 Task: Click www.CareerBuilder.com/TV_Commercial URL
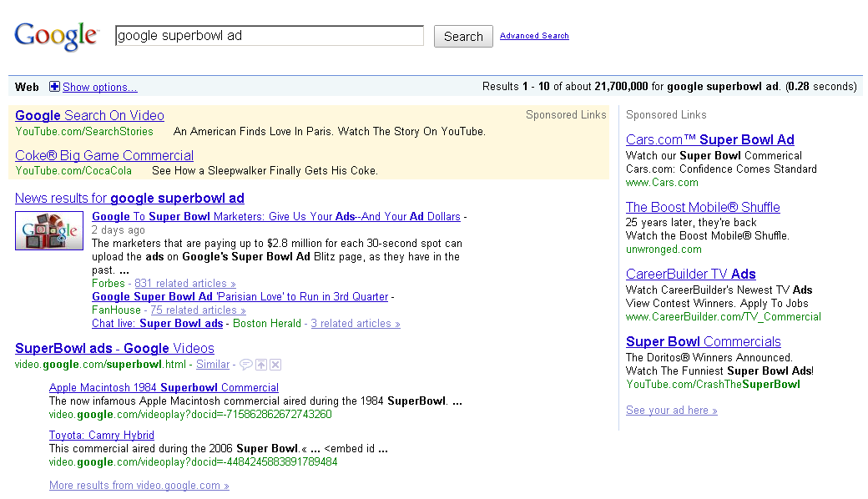coord(724,316)
